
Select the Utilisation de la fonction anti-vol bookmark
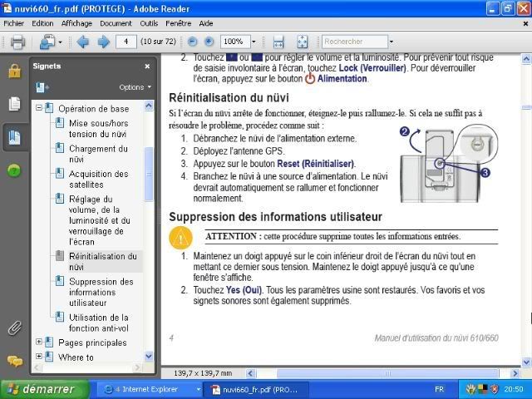click(x=99, y=323)
